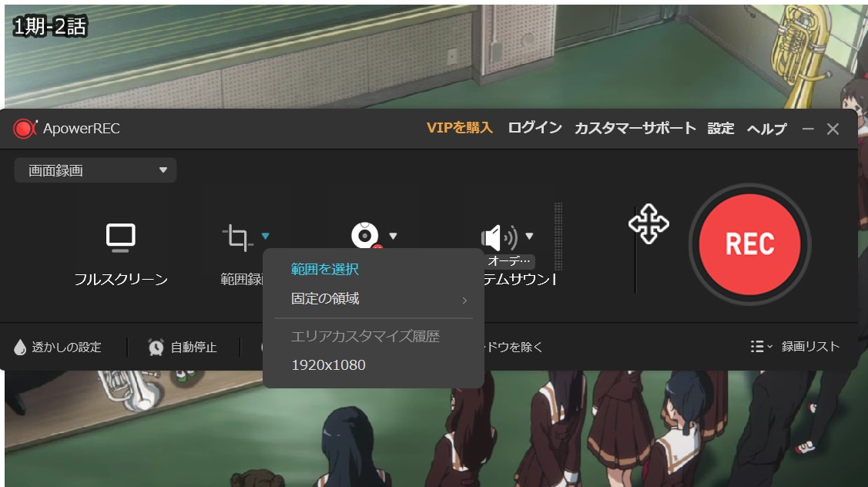Open the 設定 settings menu
Screen dimensions: 868x487
click(x=721, y=129)
